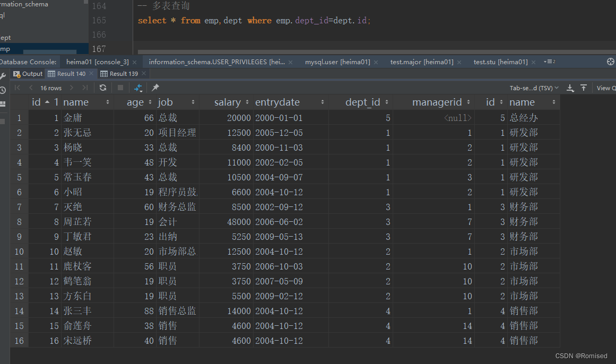
Task: Click the upload arrow icon beside export
Action: 584,88
